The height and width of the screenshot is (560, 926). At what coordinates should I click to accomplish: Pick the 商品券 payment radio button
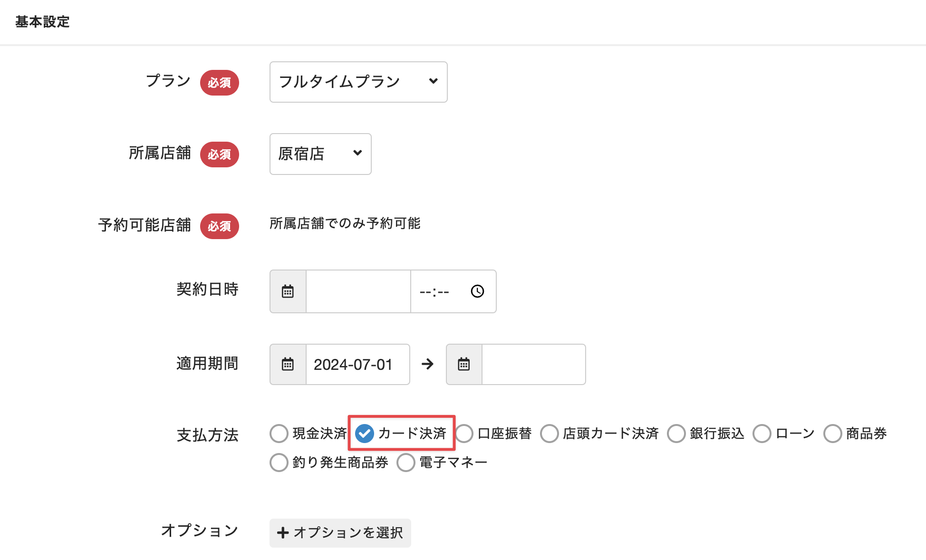[x=833, y=434]
